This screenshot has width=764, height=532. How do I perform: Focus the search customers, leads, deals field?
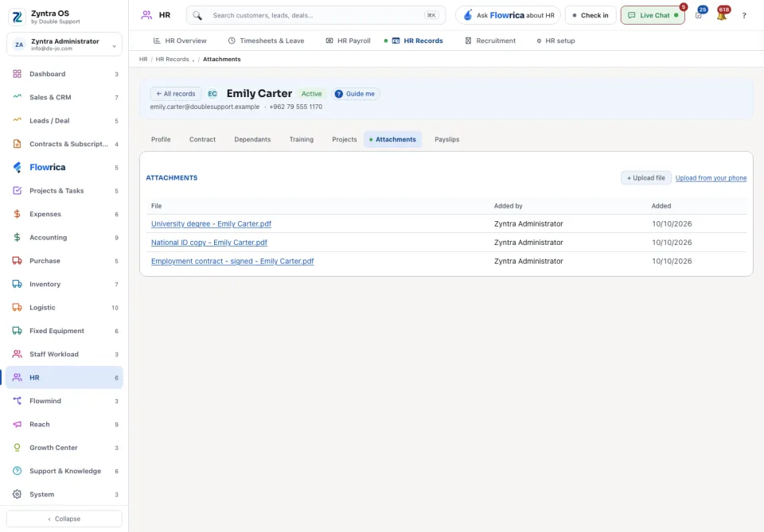coord(316,16)
